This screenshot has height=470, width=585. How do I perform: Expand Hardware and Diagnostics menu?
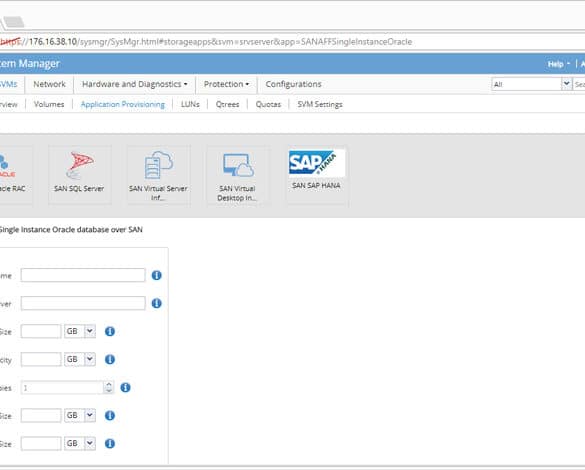(135, 84)
